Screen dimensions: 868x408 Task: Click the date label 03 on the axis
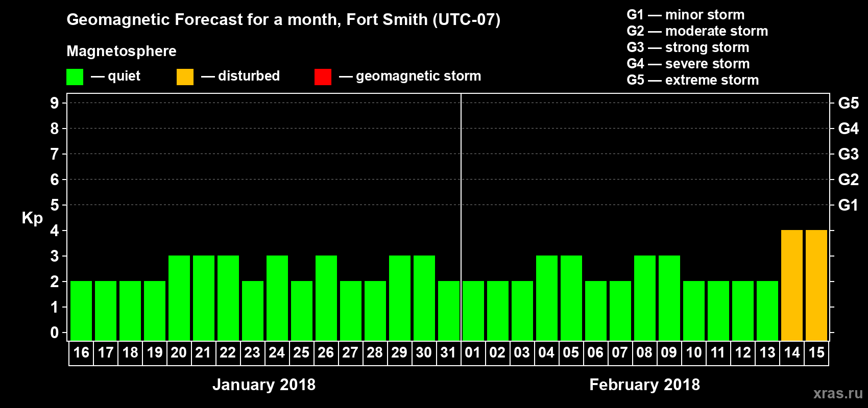click(x=522, y=353)
